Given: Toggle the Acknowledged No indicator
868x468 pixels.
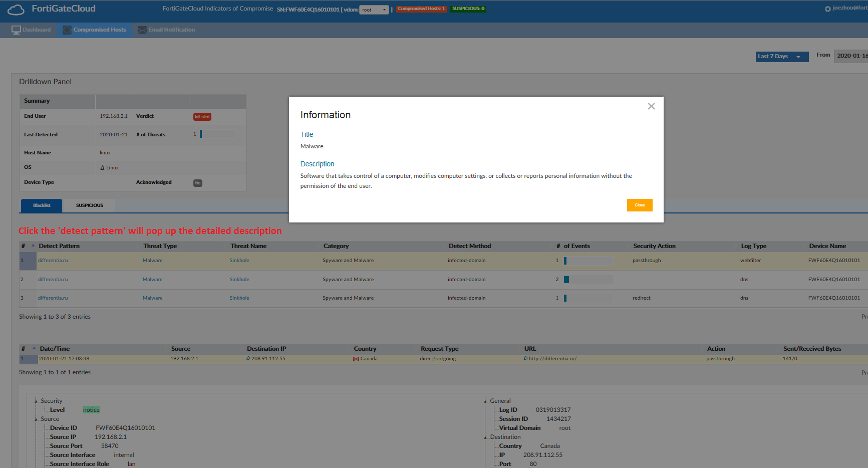Looking at the screenshot, I should pos(198,183).
